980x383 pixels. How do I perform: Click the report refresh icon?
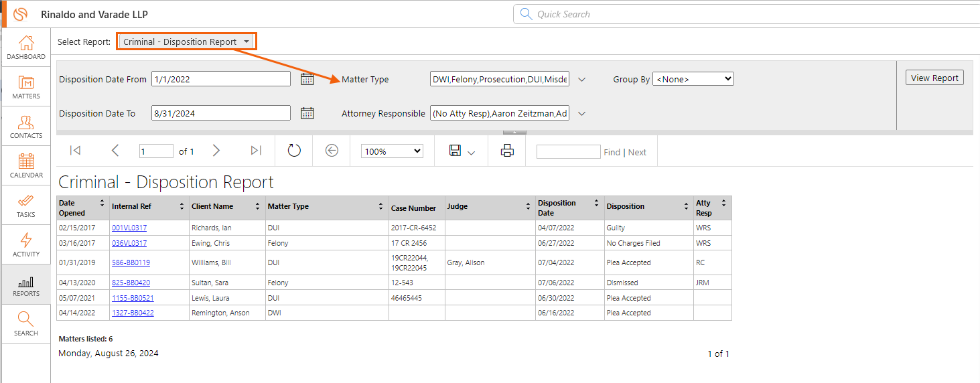(x=294, y=151)
